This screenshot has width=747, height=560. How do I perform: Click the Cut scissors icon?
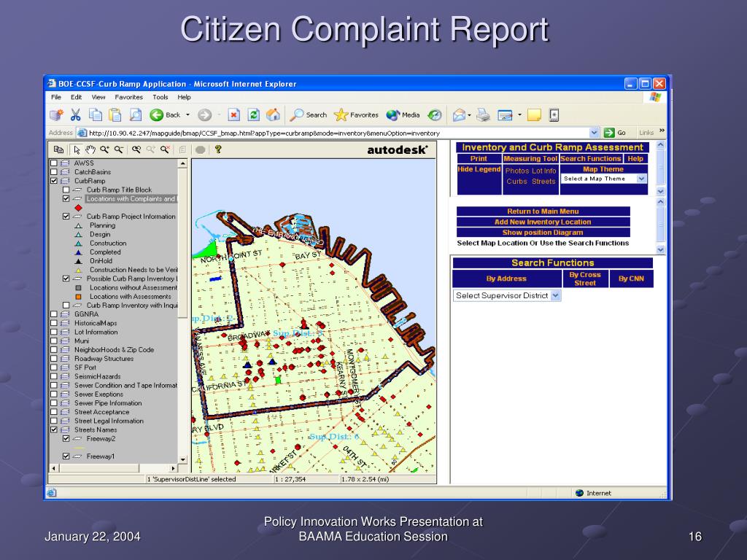[75, 114]
